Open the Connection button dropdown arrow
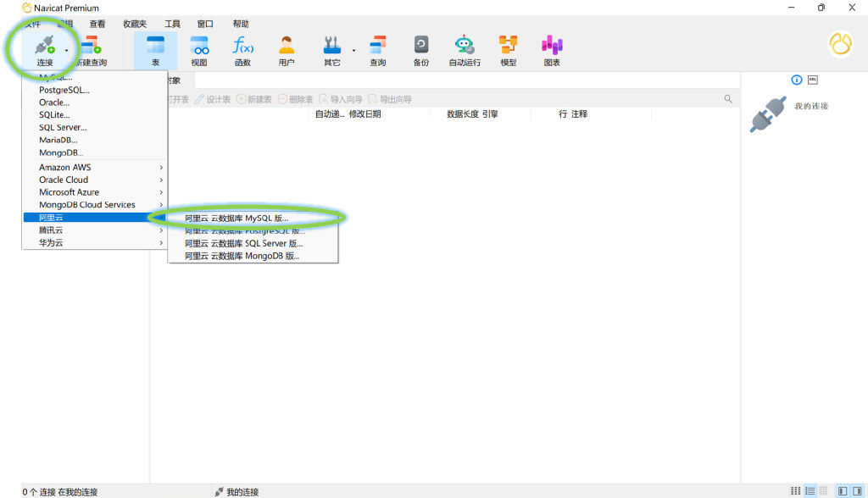This screenshot has width=868, height=498. point(66,50)
